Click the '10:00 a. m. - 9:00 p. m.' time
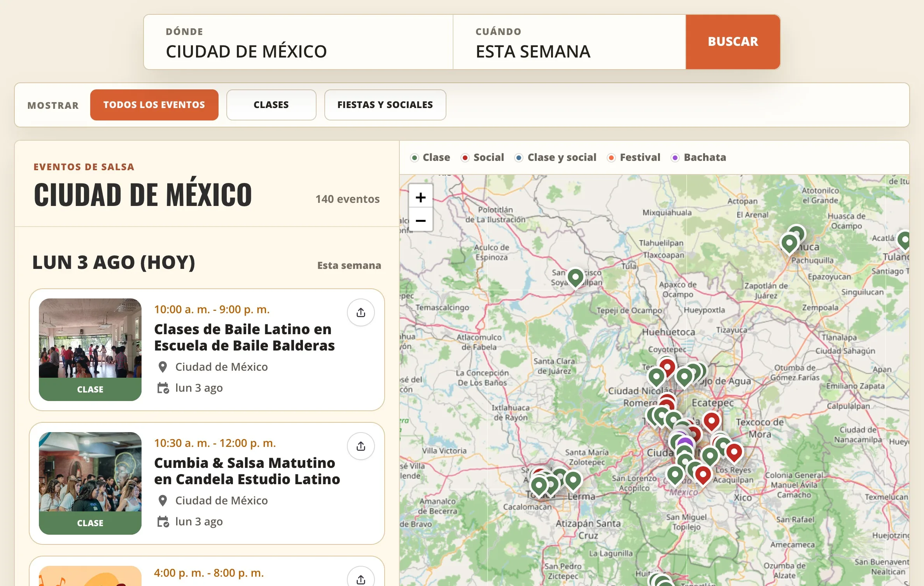Viewport: 924px width, 586px height. tap(212, 309)
